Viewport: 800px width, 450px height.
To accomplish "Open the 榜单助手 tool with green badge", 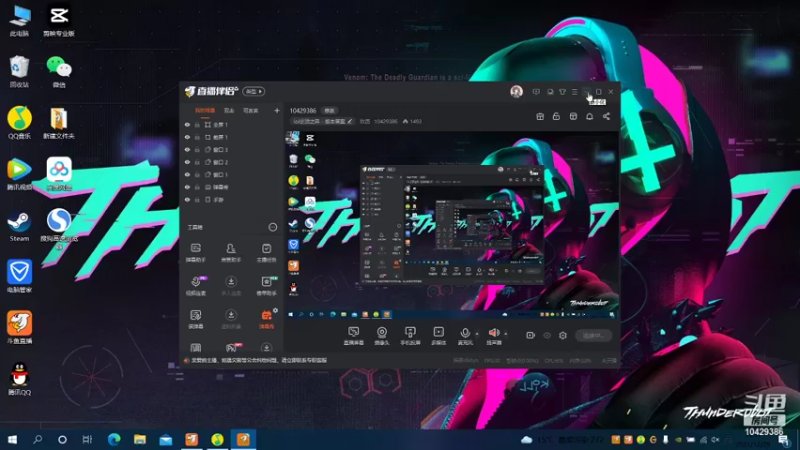I will pos(266,286).
